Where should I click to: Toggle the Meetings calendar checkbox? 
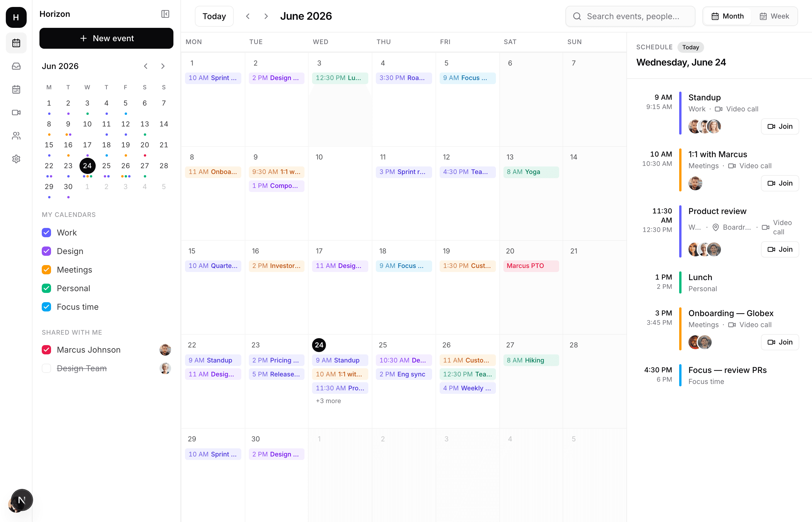(x=46, y=270)
